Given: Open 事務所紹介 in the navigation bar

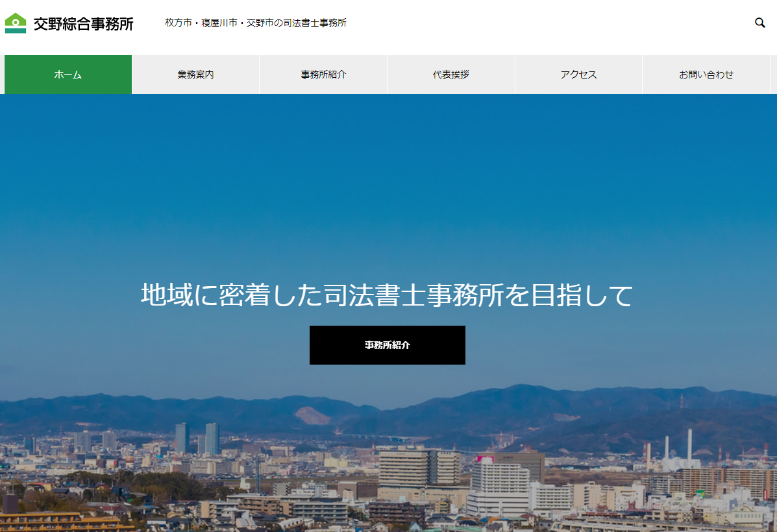Looking at the screenshot, I should (323, 75).
